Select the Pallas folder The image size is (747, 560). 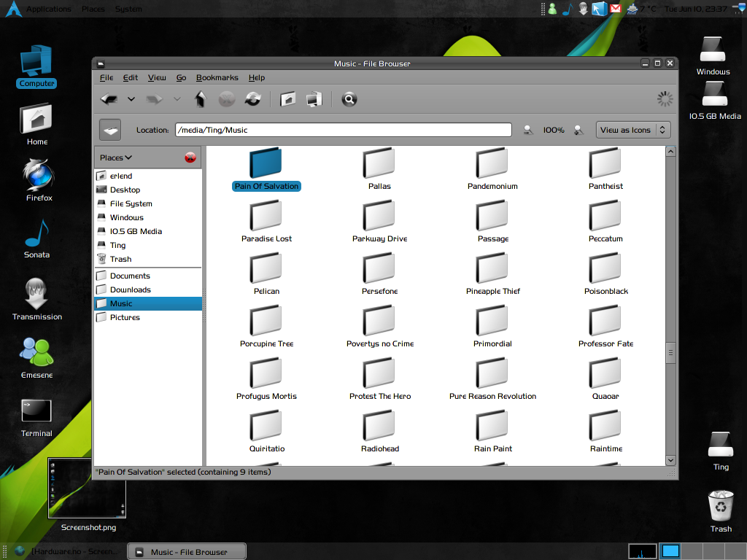379,169
